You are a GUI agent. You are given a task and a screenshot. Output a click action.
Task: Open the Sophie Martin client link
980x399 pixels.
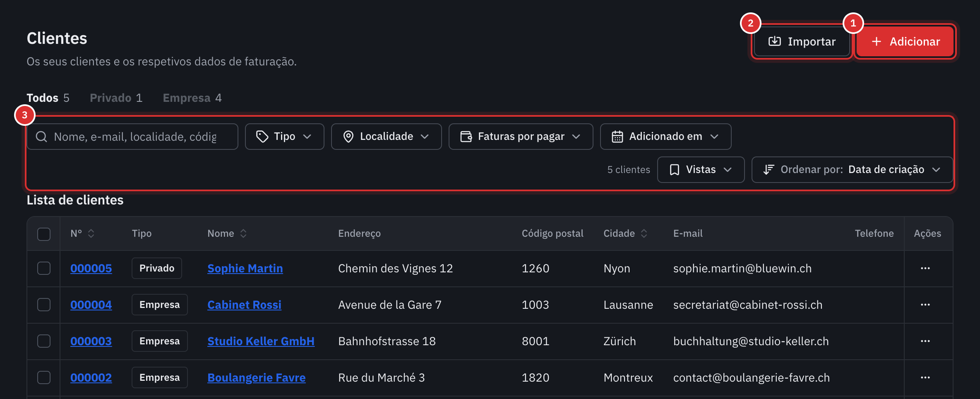(245, 268)
